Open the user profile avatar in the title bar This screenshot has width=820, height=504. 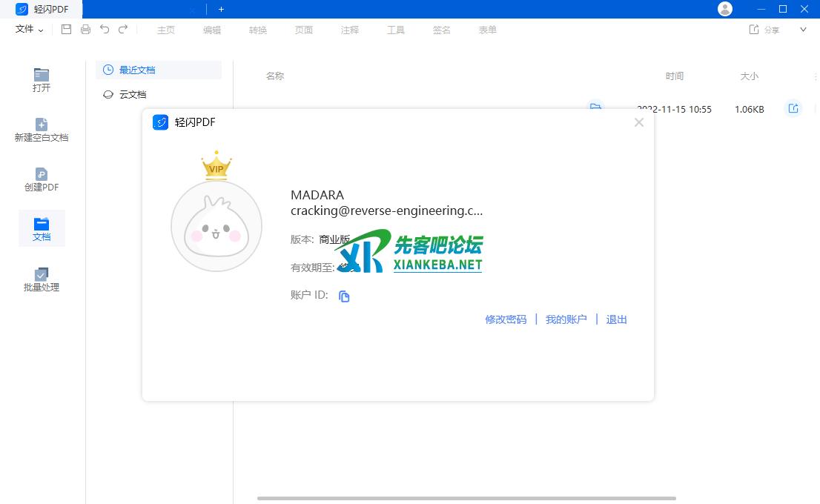[725, 9]
